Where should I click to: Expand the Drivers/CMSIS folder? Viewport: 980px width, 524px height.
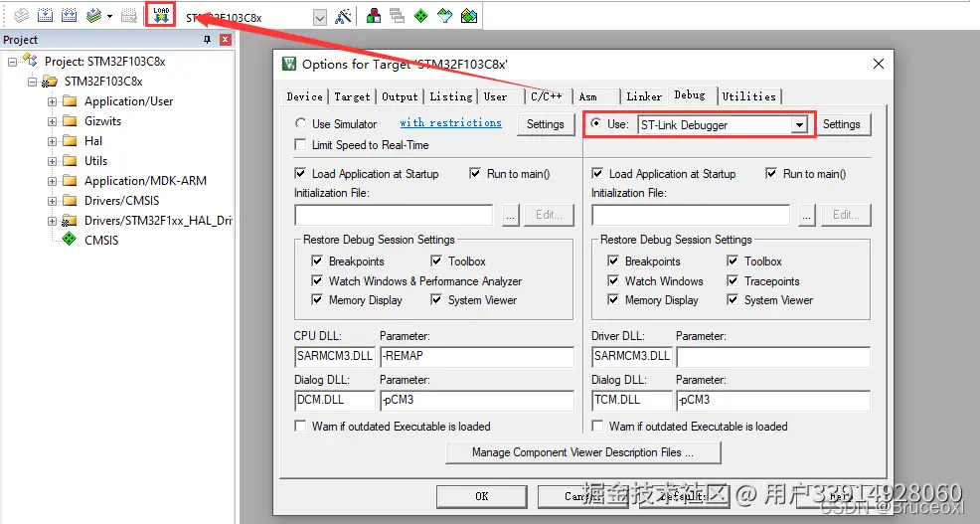point(52,201)
